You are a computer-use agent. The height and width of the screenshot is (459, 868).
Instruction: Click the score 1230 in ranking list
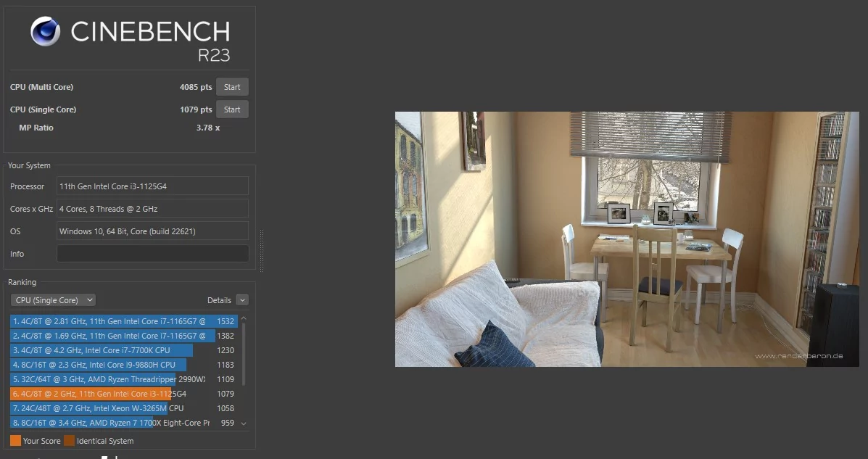click(226, 350)
